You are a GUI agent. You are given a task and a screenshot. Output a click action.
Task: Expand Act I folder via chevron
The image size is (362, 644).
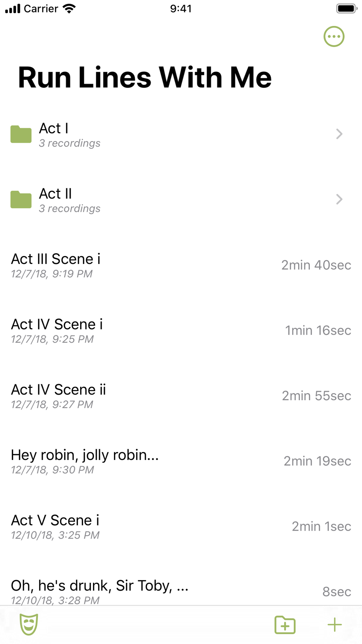click(339, 134)
